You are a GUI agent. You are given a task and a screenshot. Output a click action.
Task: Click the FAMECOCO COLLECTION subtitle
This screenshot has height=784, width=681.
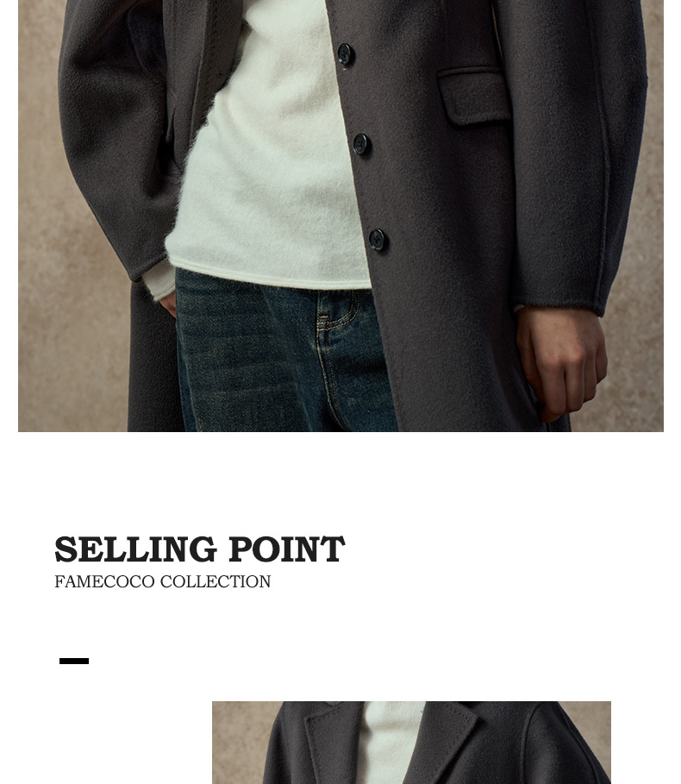tap(162, 581)
